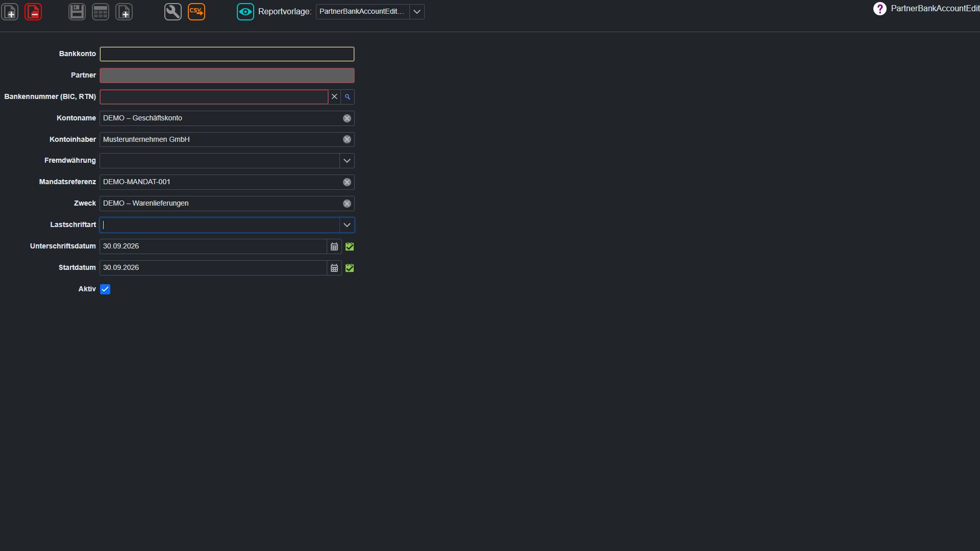Click the save and new document icon
This screenshot has width=980, height=551.
(x=124, y=12)
